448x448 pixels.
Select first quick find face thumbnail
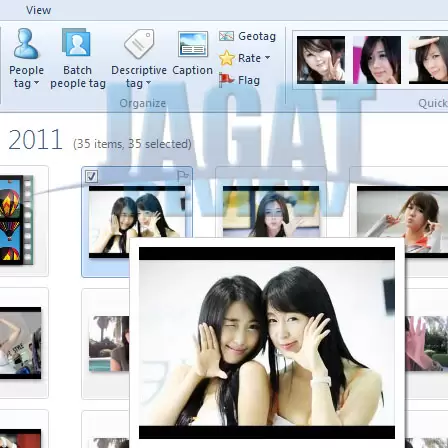coord(321,60)
